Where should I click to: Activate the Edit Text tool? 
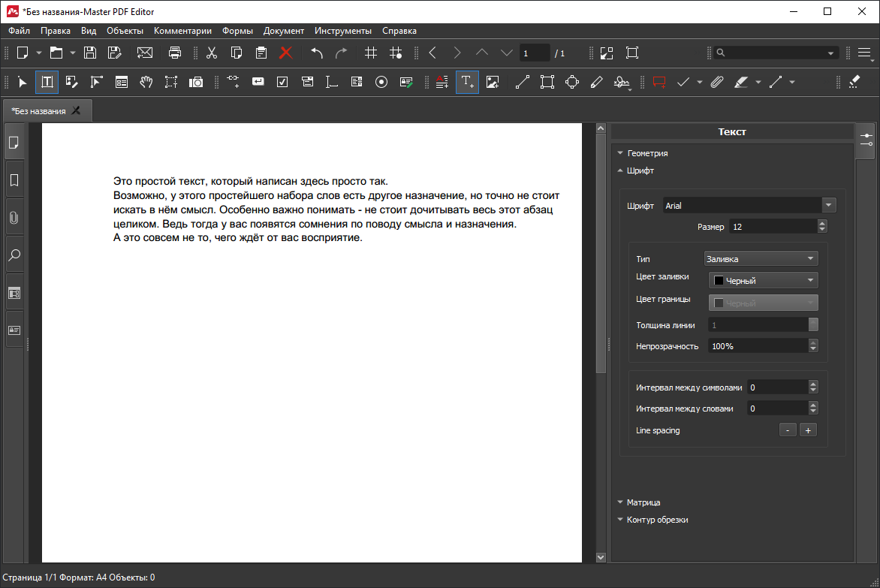[x=47, y=82]
